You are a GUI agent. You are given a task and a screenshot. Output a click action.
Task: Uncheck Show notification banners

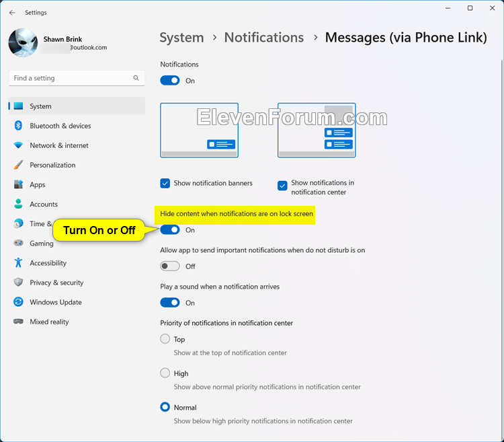(165, 183)
